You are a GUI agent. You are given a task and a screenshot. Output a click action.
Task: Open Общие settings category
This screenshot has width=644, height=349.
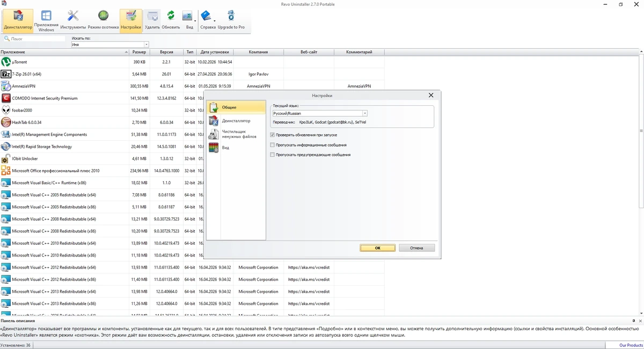click(x=237, y=107)
